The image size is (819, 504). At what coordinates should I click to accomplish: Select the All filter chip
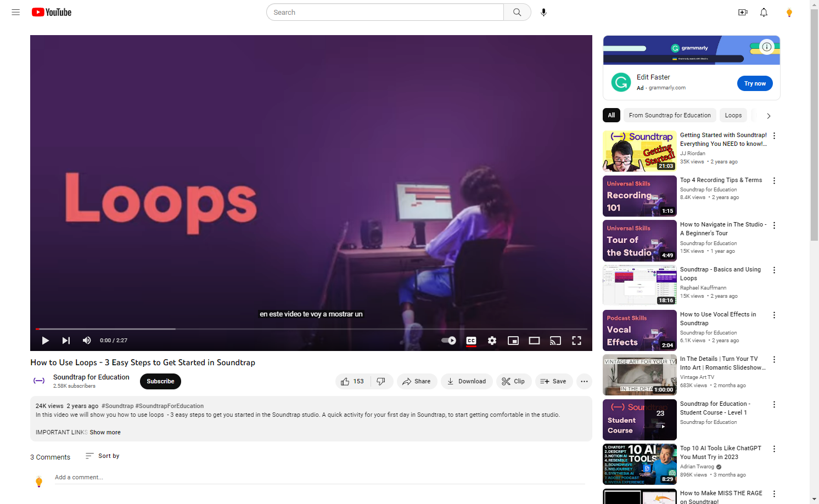tap(612, 115)
